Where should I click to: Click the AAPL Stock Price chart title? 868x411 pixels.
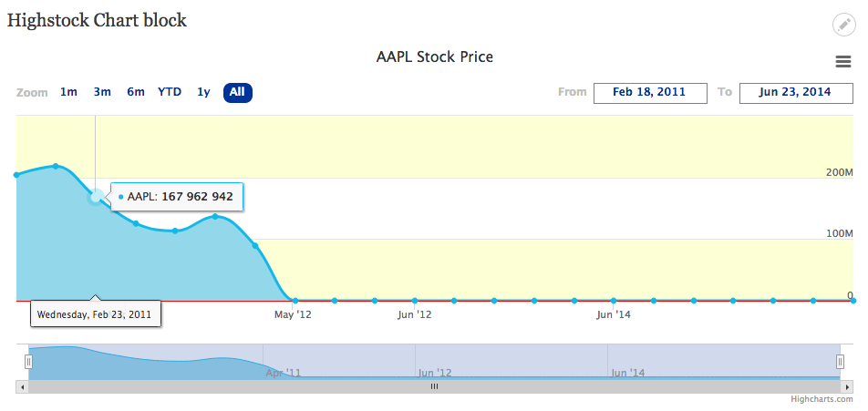435,57
